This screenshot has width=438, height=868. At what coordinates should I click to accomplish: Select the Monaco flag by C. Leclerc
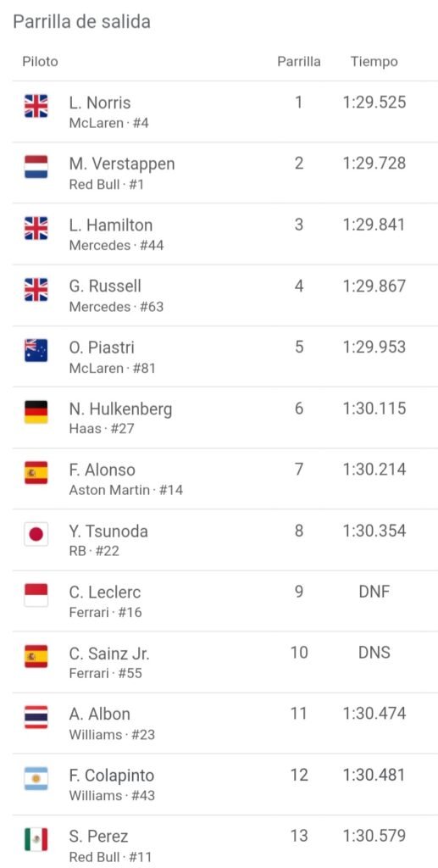click(x=36, y=595)
